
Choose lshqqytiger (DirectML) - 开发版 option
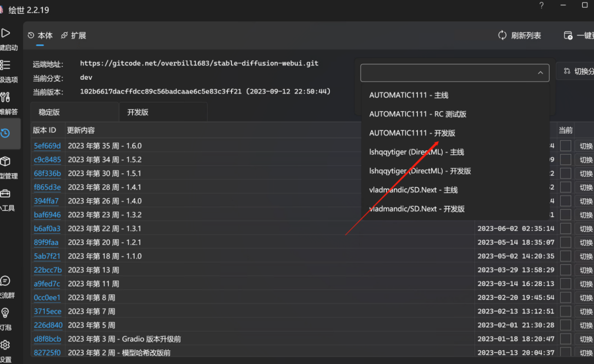(x=455, y=171)
